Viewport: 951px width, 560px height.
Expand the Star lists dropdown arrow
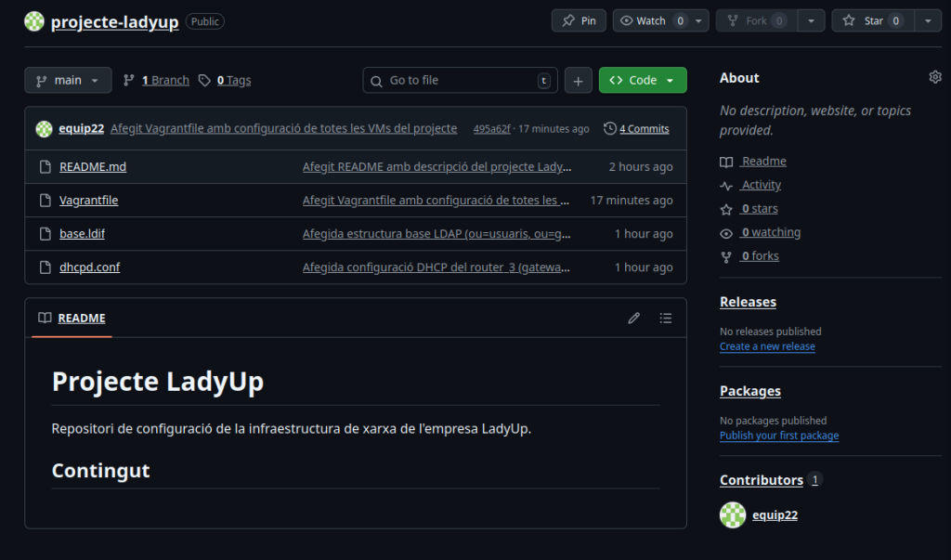click(x=928, y=20)
